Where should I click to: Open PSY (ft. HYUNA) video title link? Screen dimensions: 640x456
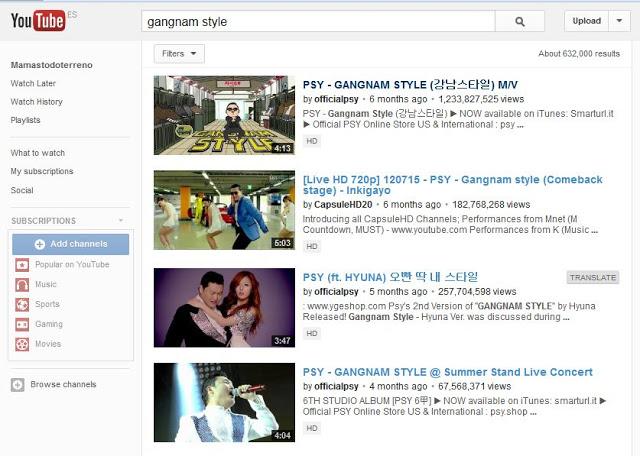point(390,277)
